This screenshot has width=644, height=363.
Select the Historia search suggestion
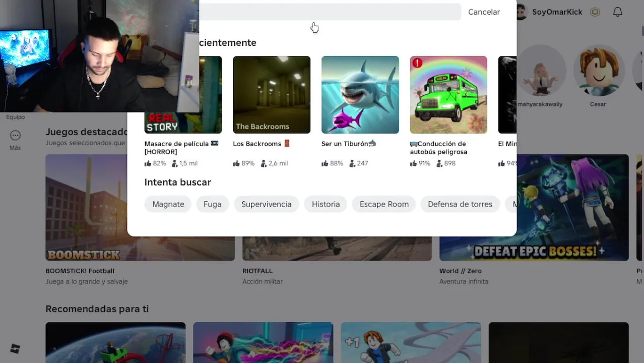coord(326,204)
